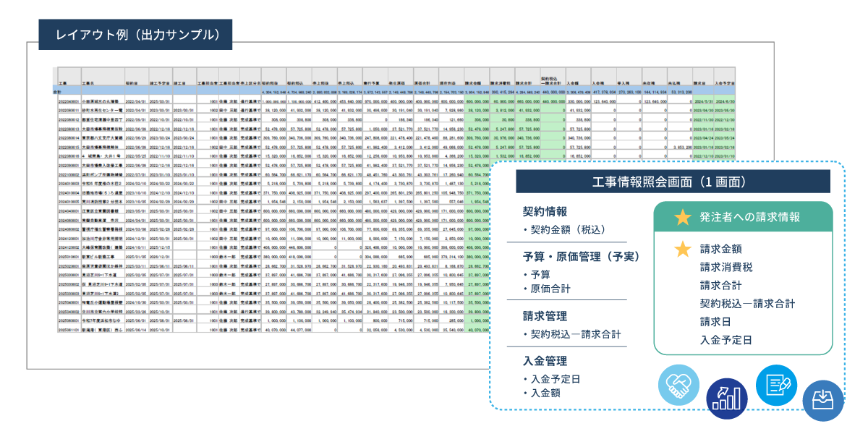Click the star next to 請求金額
Image resolution: width=868 pixels, height=434 pixels.
(682, 250)
